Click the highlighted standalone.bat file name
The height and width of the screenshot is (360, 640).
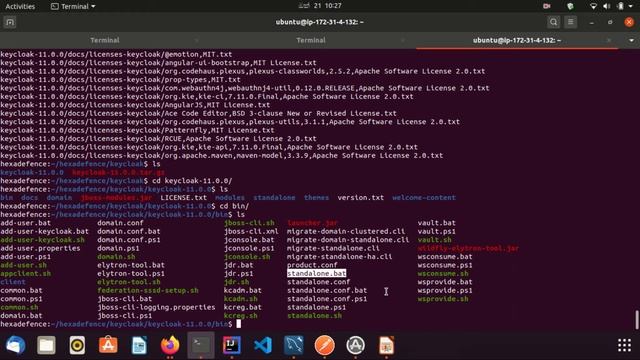click(x=316, y=273)
